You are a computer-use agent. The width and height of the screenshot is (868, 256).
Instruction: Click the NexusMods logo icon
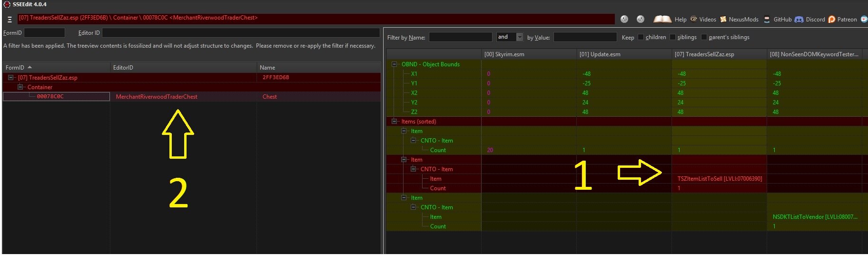pyautogui.click(x=723, y=19)
